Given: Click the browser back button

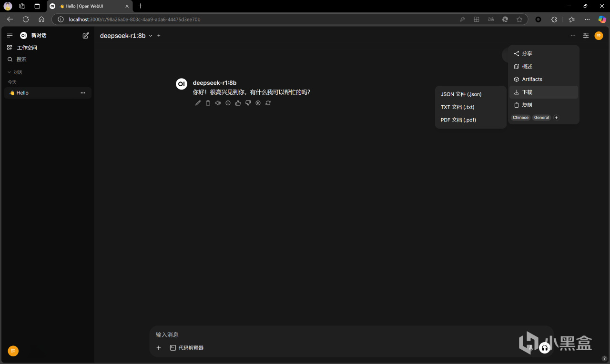Looking at the screenshot, I should [x=10, y=20].
